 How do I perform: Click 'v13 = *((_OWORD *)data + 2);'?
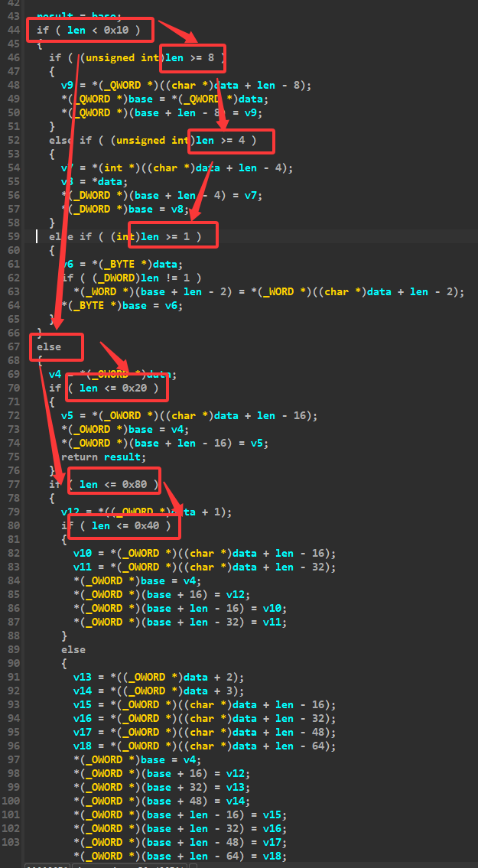point(158,678)
